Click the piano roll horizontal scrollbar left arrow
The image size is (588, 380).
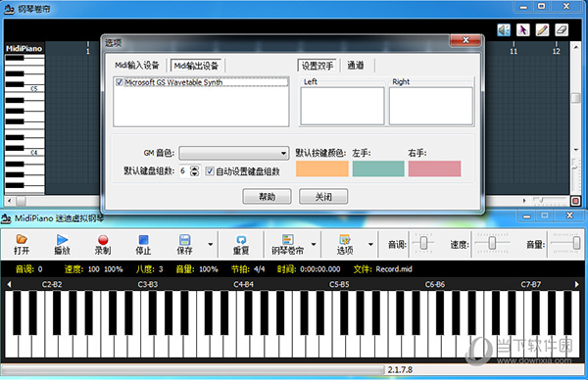(10, 201)
